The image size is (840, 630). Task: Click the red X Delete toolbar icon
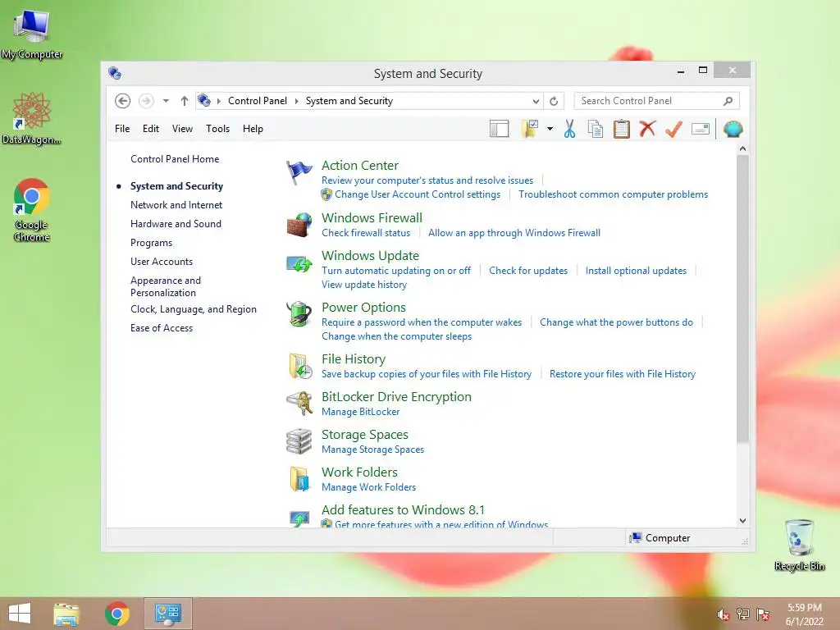647,129
